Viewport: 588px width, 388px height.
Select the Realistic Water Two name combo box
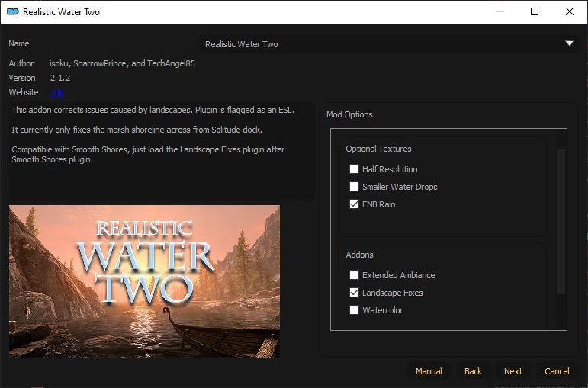387,44
